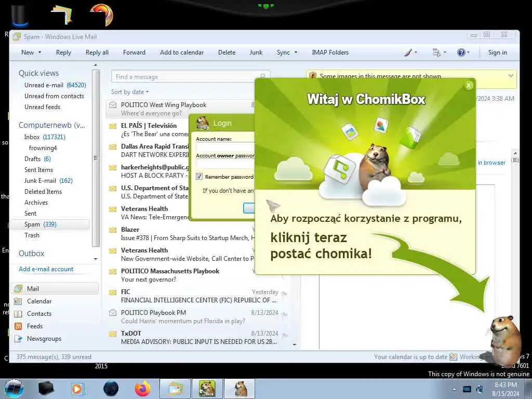Toggle the Remember password checkbox
Screen dimensions: 532x399
click(x=199, y=177)
